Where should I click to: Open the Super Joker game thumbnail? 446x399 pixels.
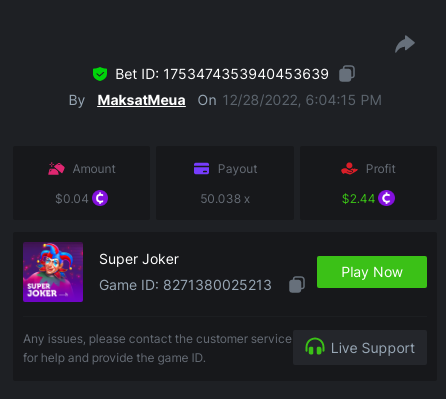(53, 272)
